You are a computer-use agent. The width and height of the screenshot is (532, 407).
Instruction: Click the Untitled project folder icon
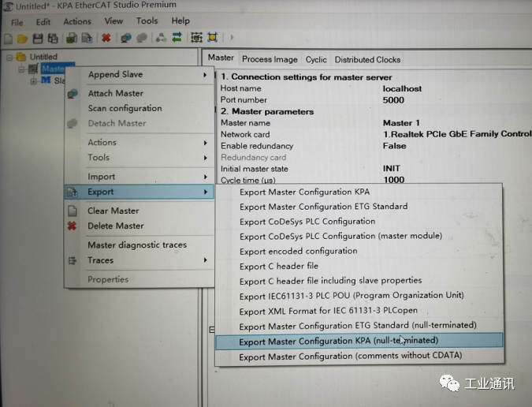21,57
